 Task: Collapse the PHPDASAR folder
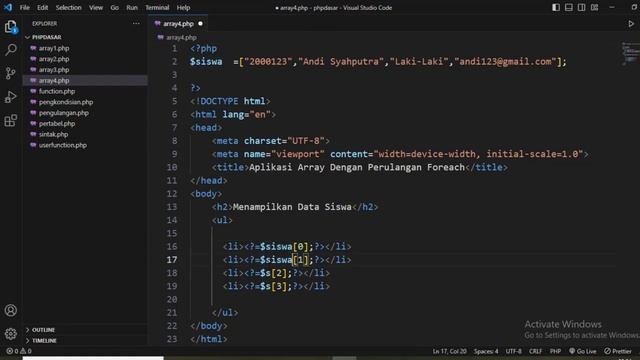[x=47, y=37]
